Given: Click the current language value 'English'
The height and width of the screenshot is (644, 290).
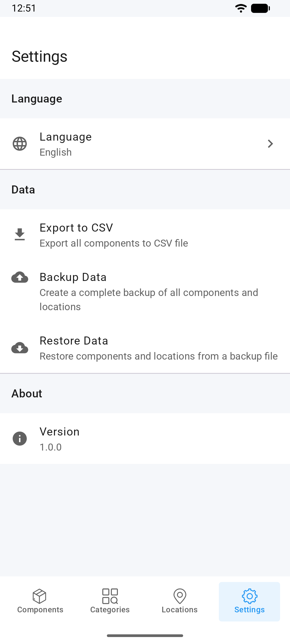Looking at the screenshot, I should click(x=56, y=152).
